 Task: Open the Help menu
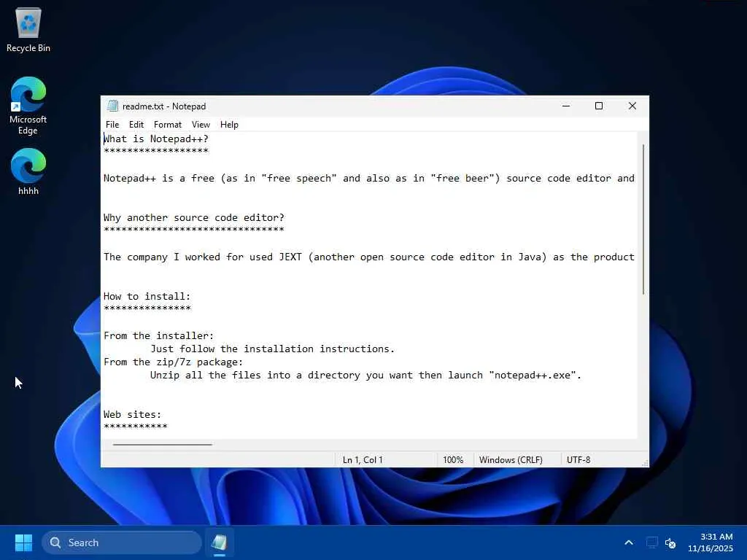[x=229, y=124]
